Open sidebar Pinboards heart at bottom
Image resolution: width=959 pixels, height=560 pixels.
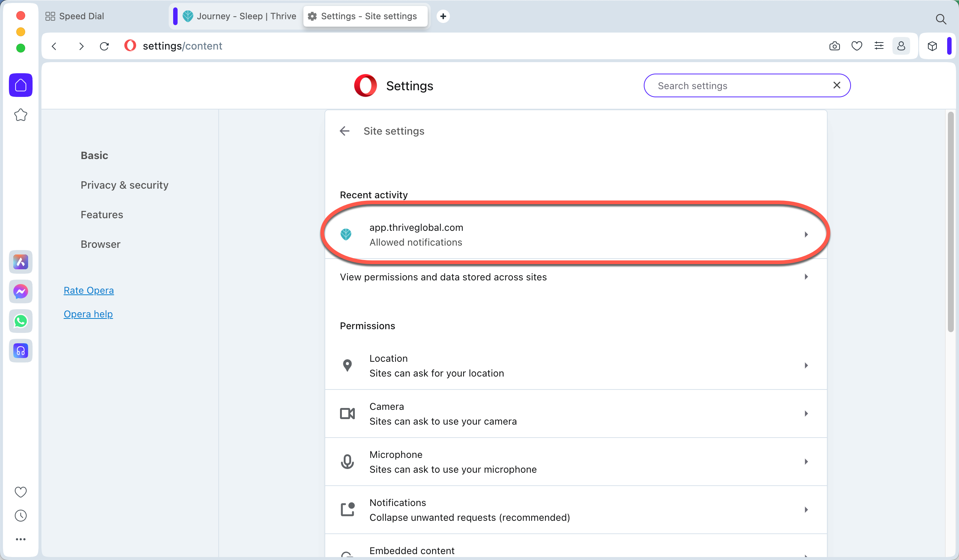coord(21,492)
